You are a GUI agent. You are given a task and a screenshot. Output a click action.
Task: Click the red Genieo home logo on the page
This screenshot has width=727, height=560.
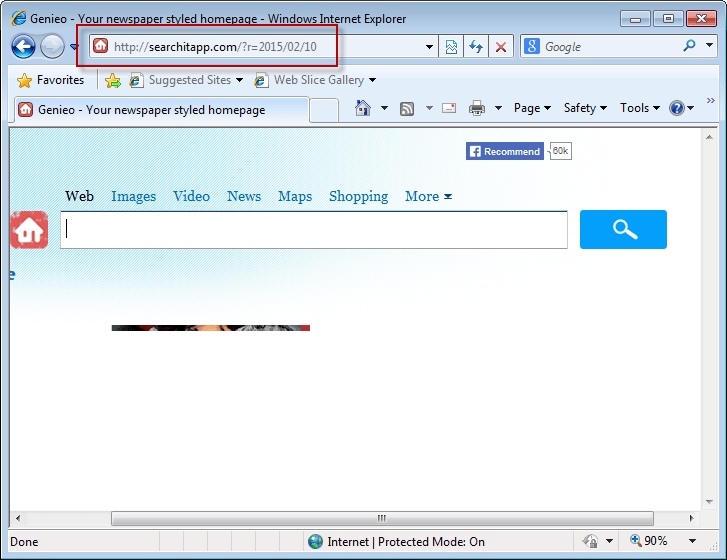pos(29,230)
